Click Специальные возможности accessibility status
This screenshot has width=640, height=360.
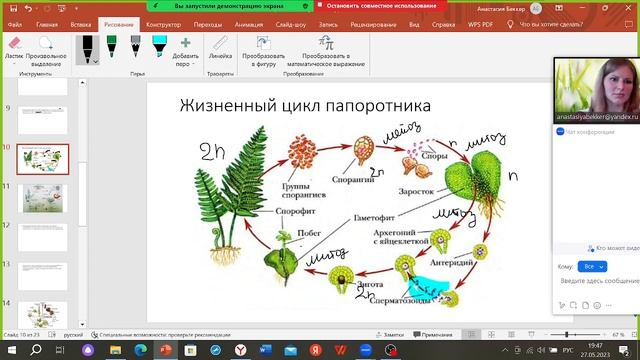click(161, 335)
